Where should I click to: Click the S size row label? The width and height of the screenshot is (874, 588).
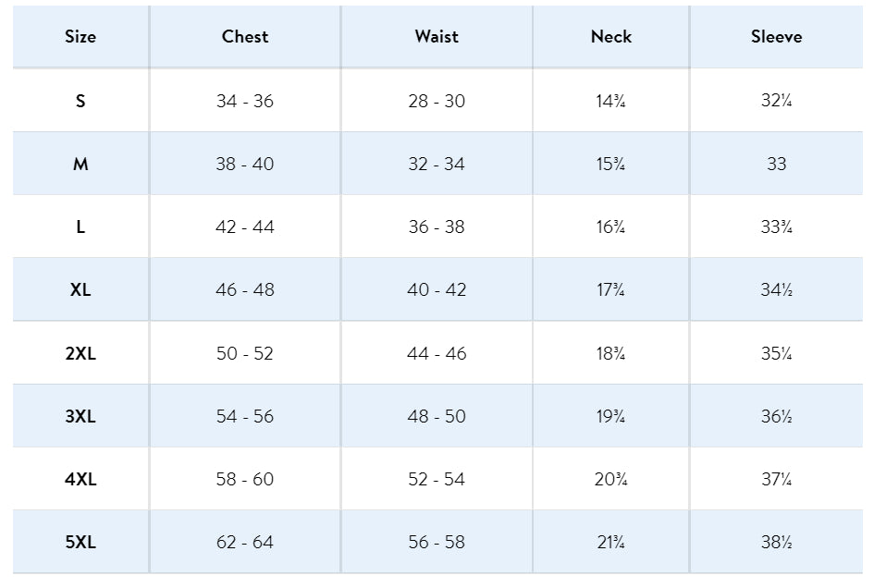coord(80,101)
